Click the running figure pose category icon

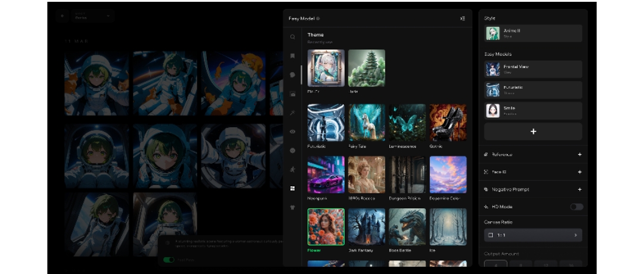click(292, 170)
